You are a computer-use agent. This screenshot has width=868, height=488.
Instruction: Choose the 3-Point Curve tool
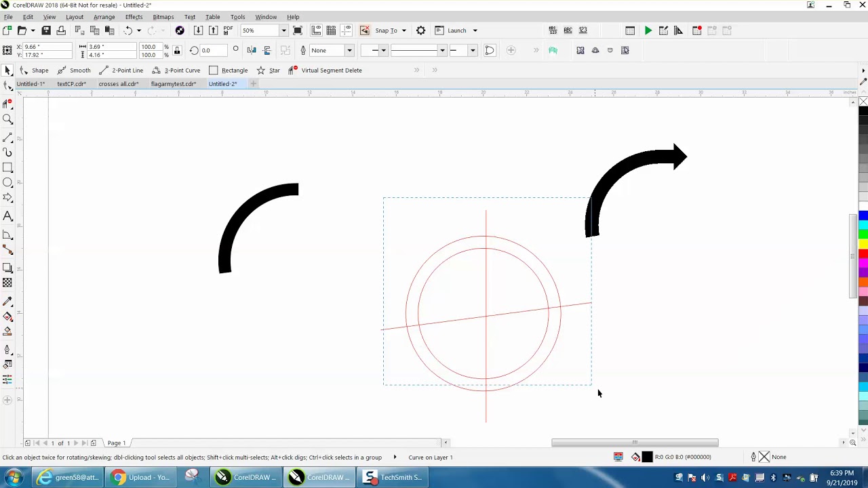tap(176, 70)
